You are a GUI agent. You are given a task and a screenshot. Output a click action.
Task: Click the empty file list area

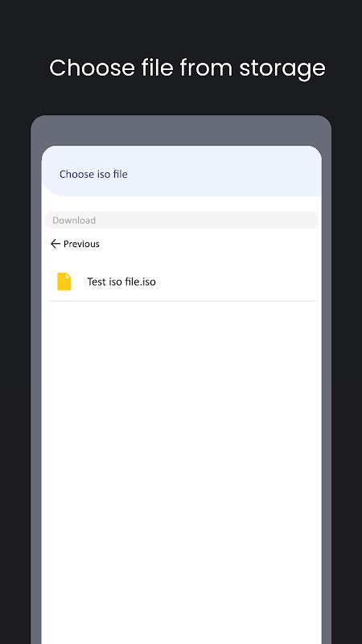(182, 473)
